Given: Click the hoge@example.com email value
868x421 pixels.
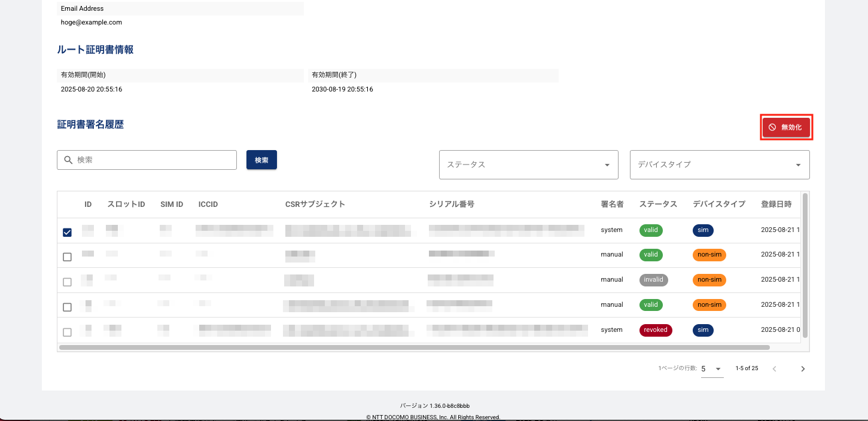Looking at the screenshot, I should pyautogui.click(x=92, y=22).
